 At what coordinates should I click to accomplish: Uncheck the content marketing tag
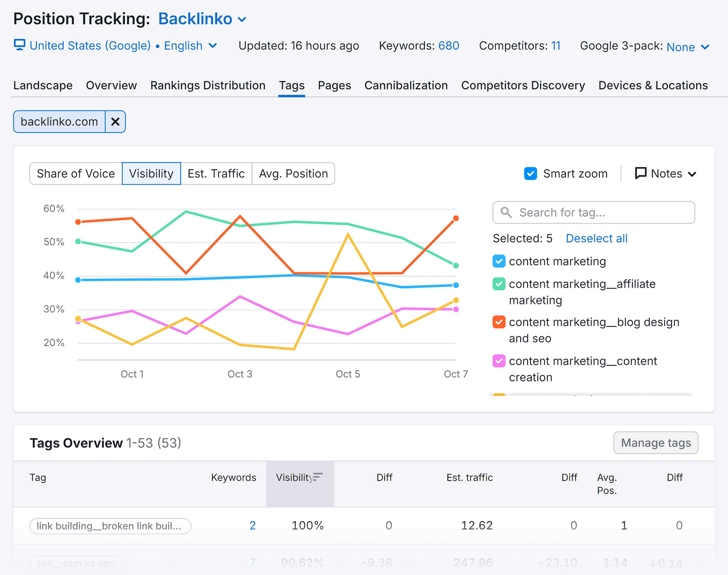499,261
